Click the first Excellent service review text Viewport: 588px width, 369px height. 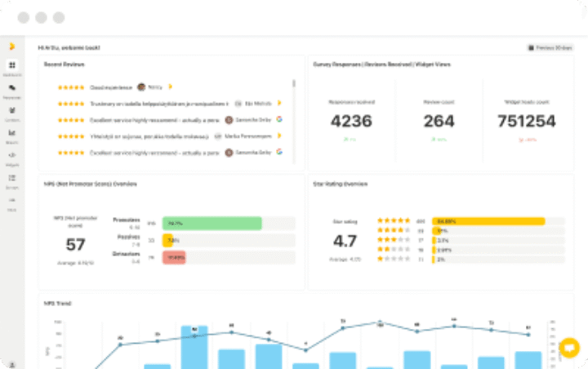click(x=154, y=120)
